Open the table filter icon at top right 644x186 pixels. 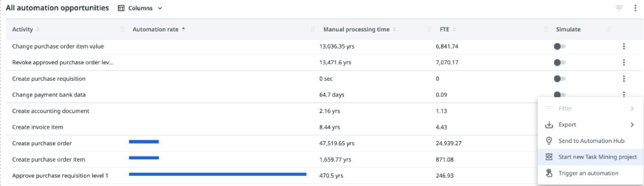(x=619, y=8)
